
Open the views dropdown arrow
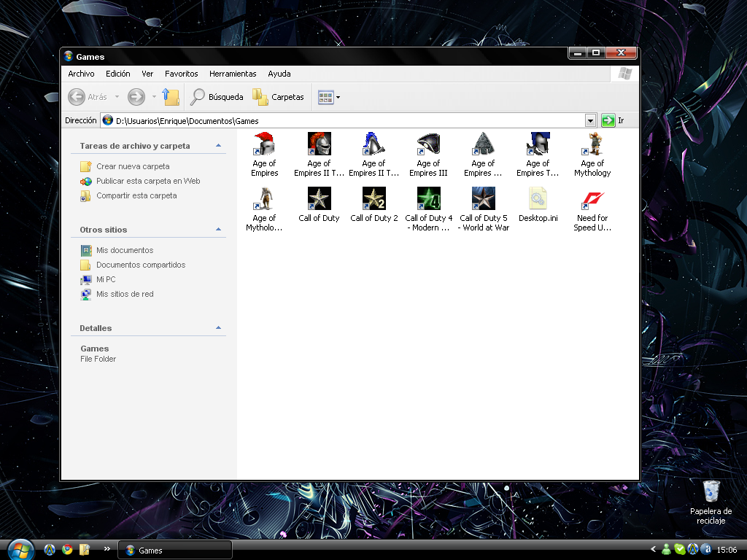click(x=338, y=97)
